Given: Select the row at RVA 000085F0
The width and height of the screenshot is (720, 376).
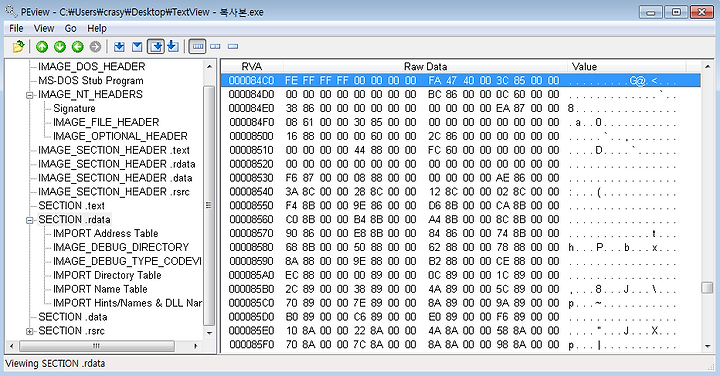Looking at the screenshot, I should 461,345.
